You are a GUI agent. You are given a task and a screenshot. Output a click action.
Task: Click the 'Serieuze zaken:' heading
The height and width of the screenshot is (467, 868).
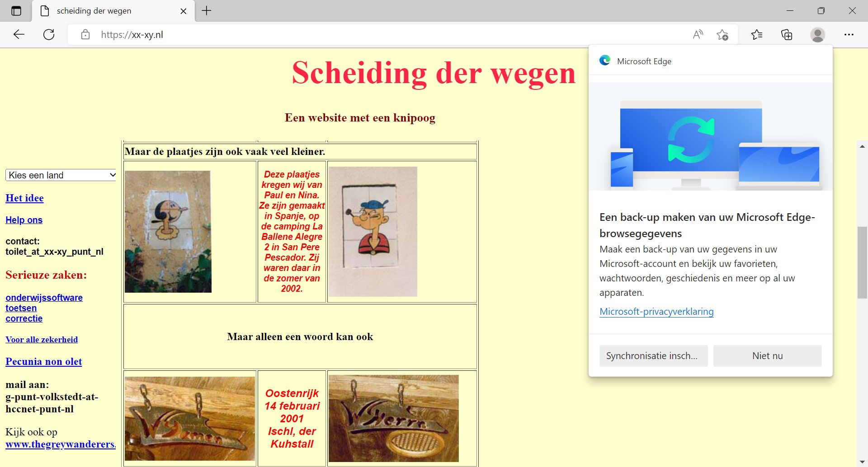pos(46,275)
